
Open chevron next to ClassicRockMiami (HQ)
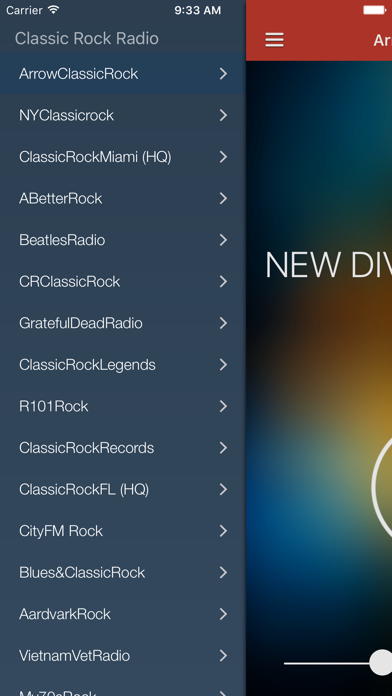point(223,157)
